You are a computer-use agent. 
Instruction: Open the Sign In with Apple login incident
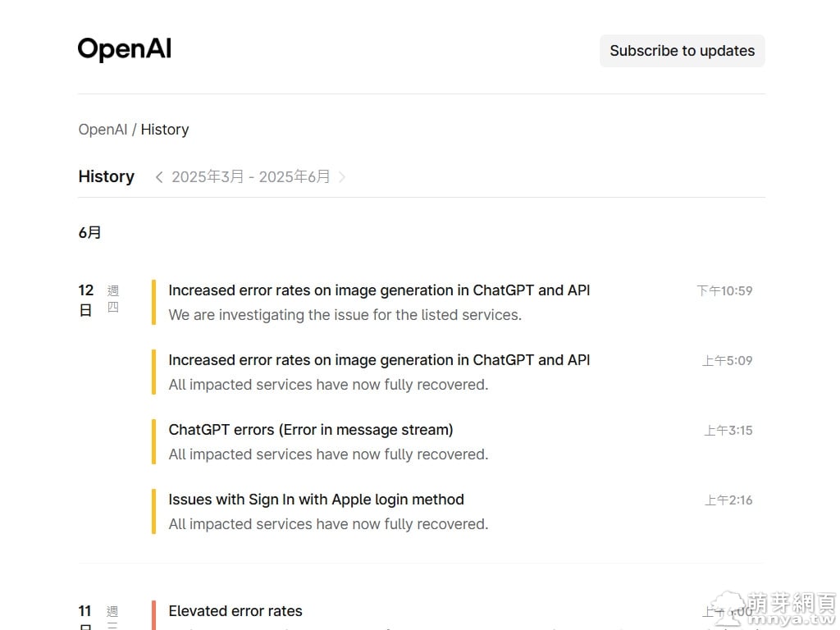[x=316, y=500]
